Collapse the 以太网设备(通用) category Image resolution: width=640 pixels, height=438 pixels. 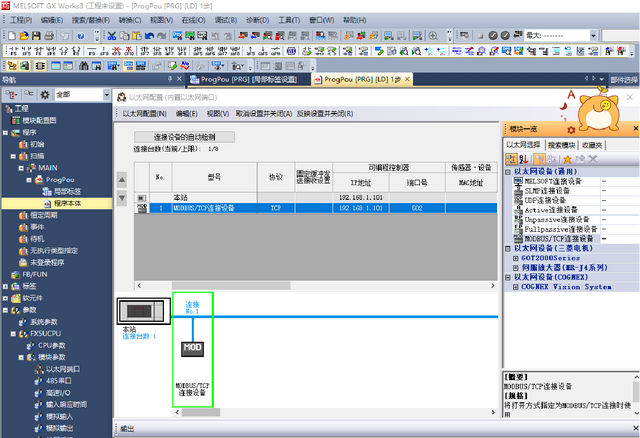(507, 171)
